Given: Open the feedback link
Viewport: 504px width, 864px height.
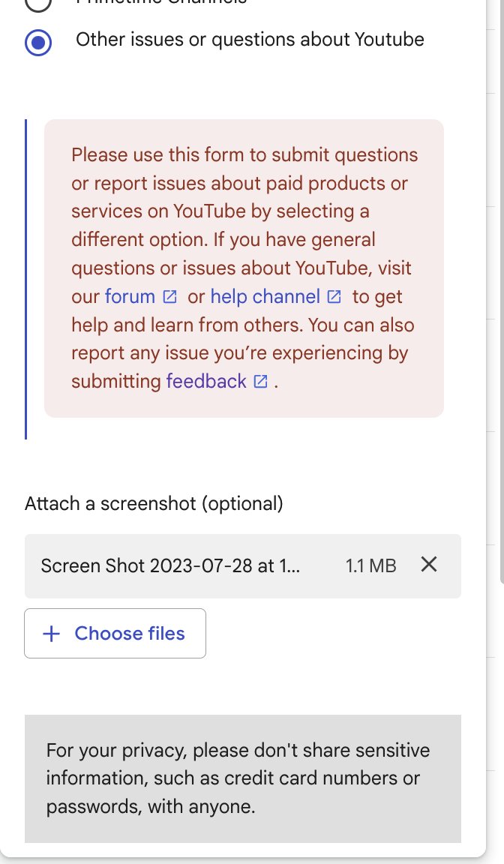Looking at the screenshot, I should click(x=206, y=381).
